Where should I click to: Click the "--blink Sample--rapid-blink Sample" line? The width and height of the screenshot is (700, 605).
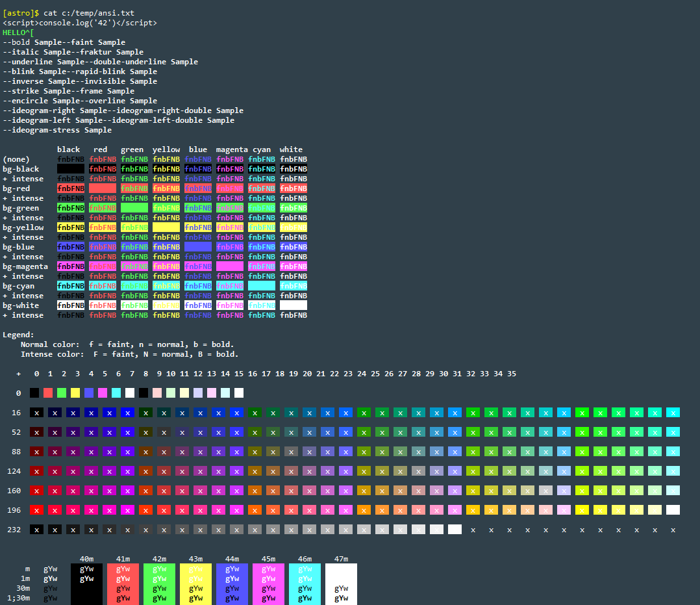point(80,71)
